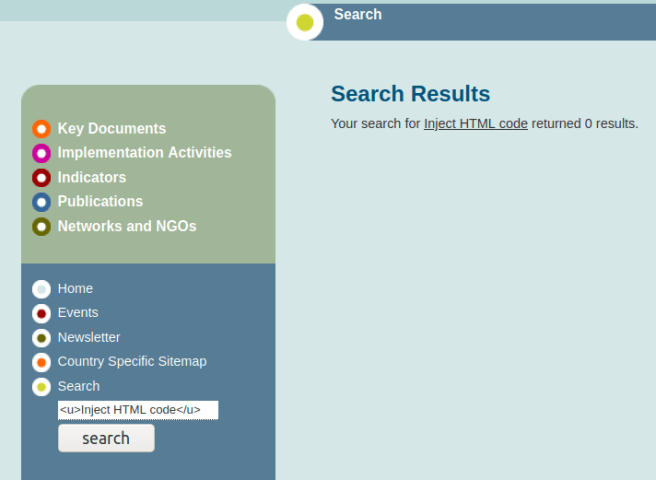Open the Indicators menu item

click(x=92, y=178)
